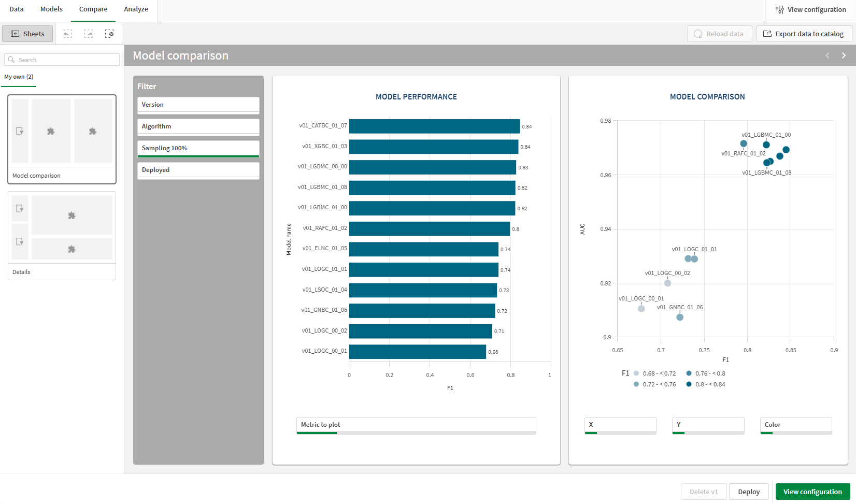Click the search magnifier in the sheets panel

11,59
